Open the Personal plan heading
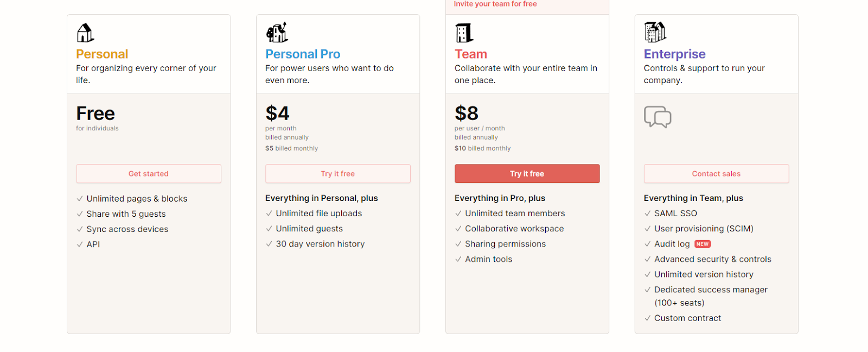This screenshot has width=868, height=352. coord(102,54)
